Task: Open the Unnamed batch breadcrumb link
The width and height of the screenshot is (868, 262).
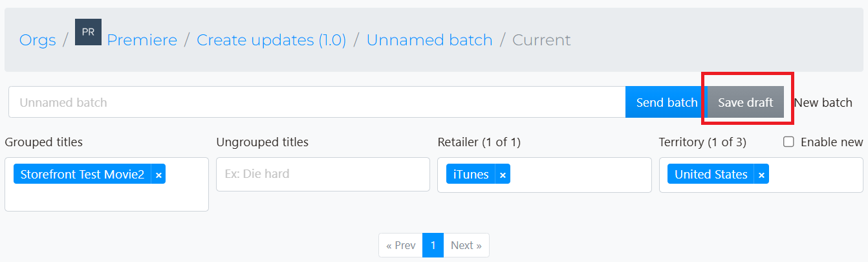Action: 429,40
